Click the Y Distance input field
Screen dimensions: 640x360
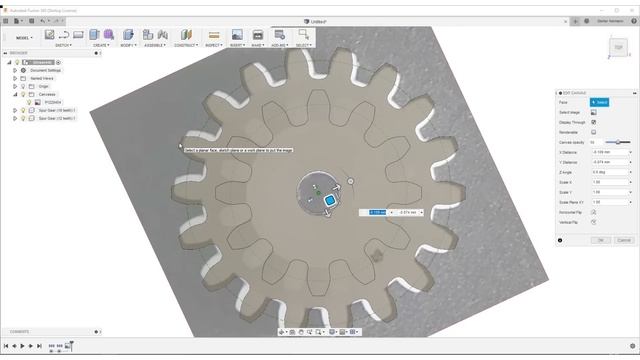[610, 162]
